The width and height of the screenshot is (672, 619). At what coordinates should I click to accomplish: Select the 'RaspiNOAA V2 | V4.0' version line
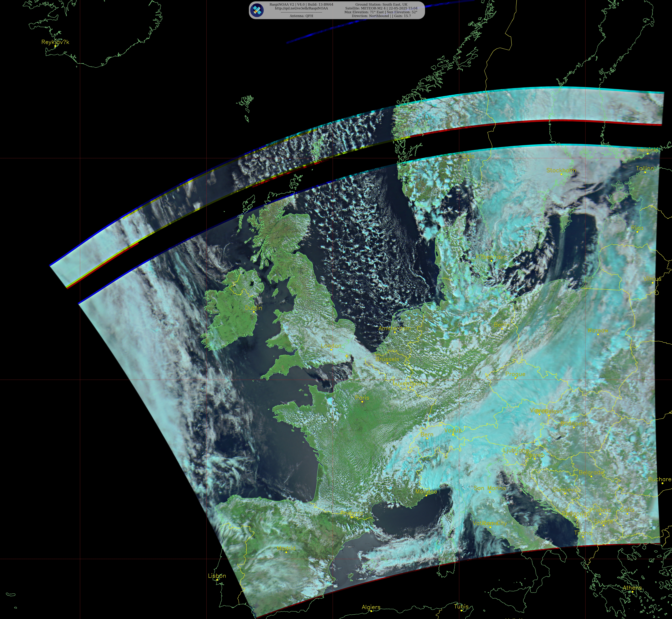pyautogui.click(x=301, y=5)
